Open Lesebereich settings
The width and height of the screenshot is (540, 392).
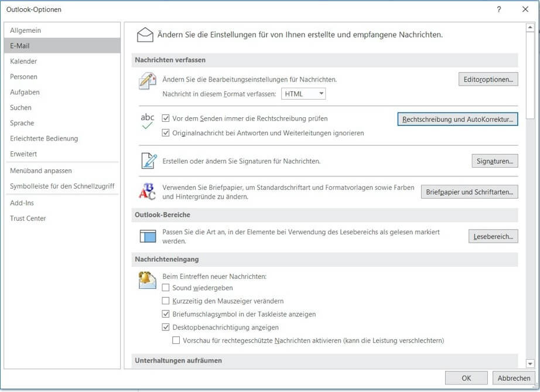pyautogui.click(x=493, y=237)
